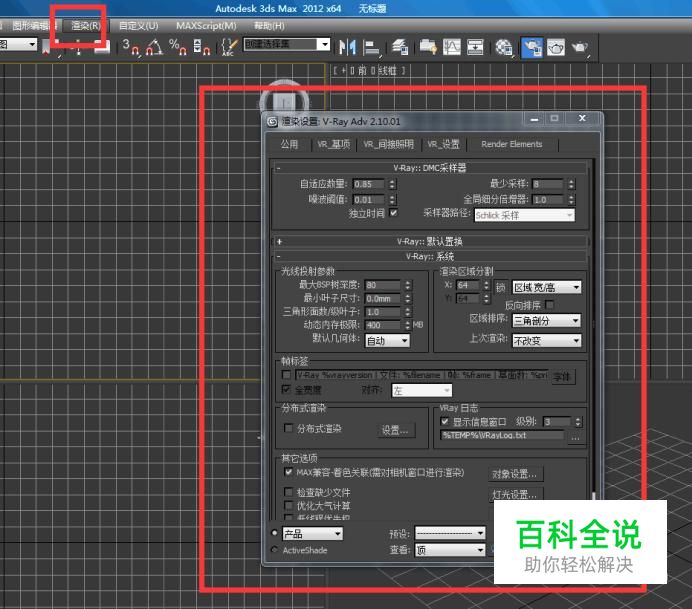This screenshot has height=609, width=692.
Task: Open the Production render mode dropdown
Action: (312, 534)
